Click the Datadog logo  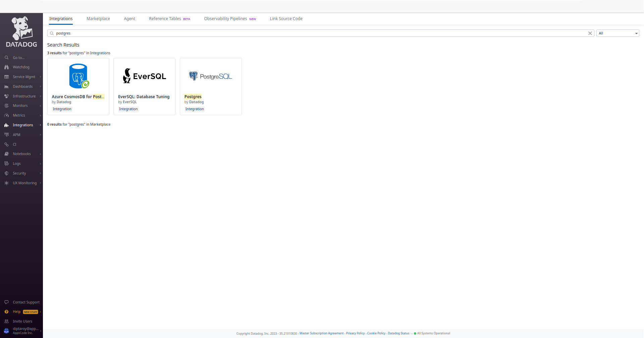coord(21,31)
